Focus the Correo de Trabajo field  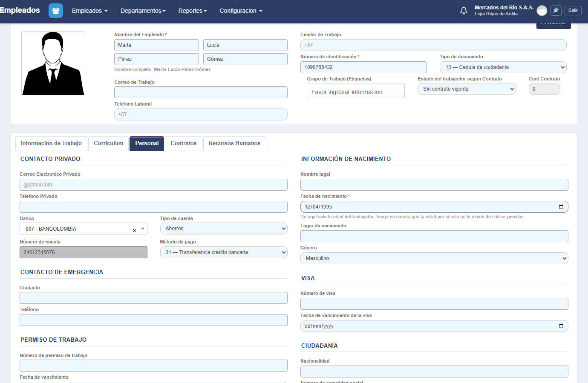click(201, 92)
